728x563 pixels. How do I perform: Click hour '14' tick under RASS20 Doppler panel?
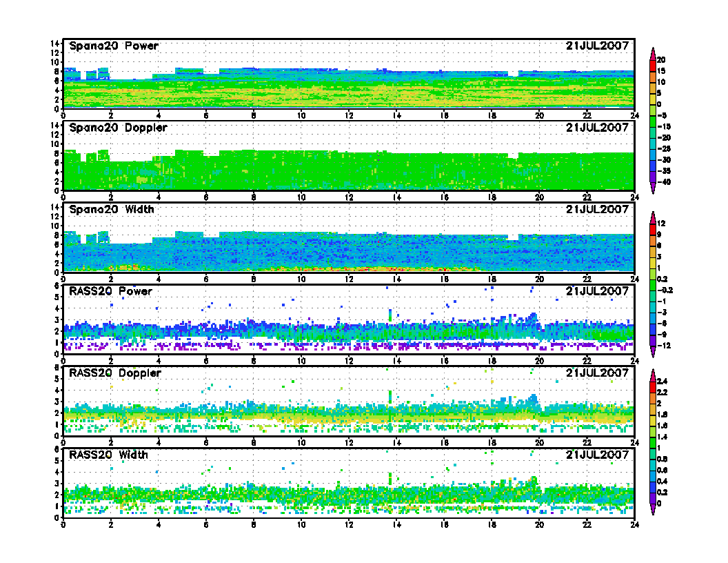(x=396, y=443)
